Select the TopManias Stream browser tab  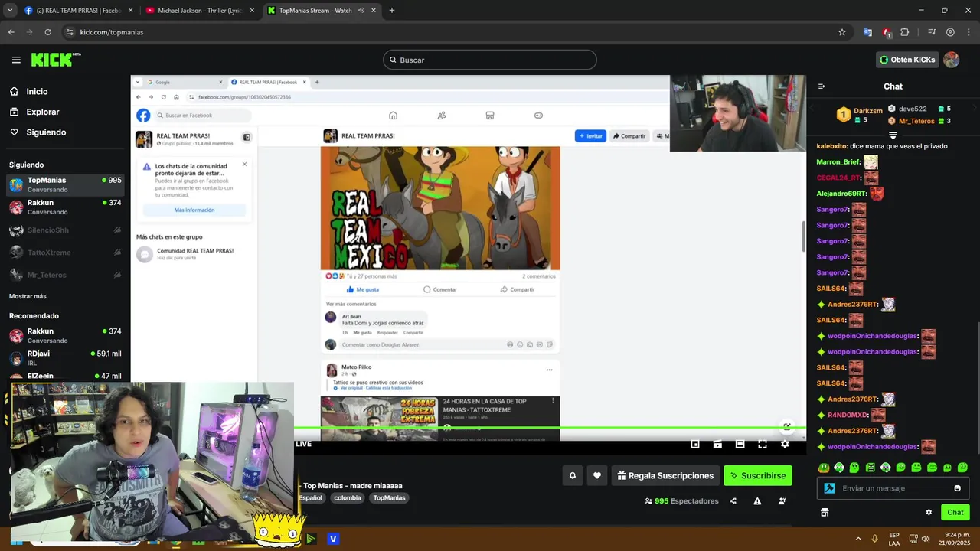[x=322, y=11]
